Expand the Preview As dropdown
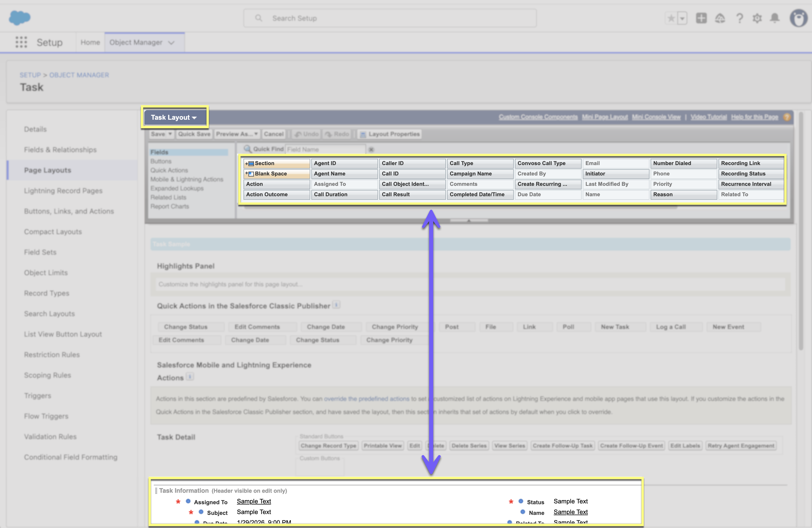 click(237, 134)
